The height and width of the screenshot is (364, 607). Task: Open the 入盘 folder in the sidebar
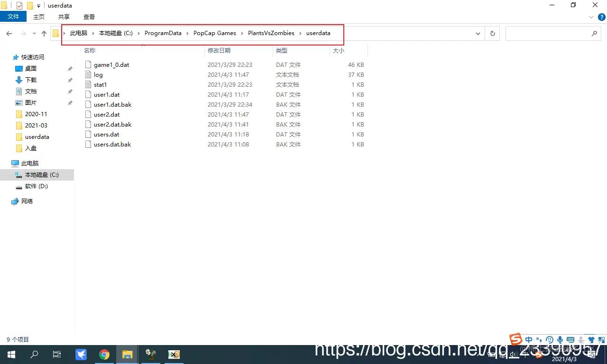coord(31,148)
